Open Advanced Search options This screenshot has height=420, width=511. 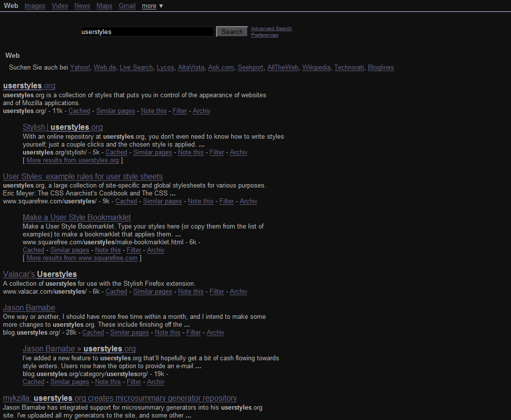pyautogui.click(x=271, y=28)
